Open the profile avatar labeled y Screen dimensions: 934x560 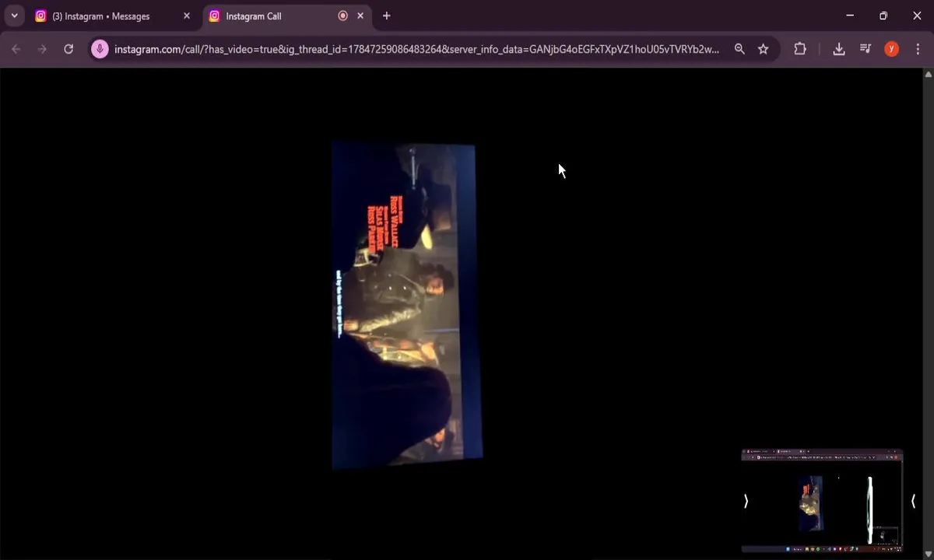coord(892,49)
